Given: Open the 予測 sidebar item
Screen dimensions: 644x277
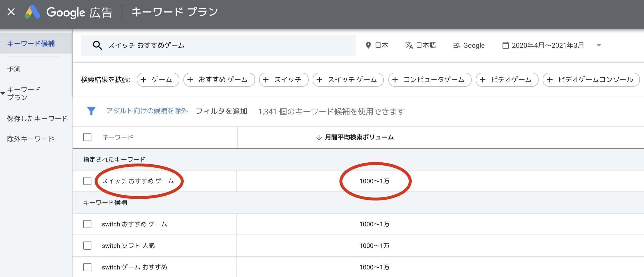Looking at the screenshot, I should coord(14,69).
